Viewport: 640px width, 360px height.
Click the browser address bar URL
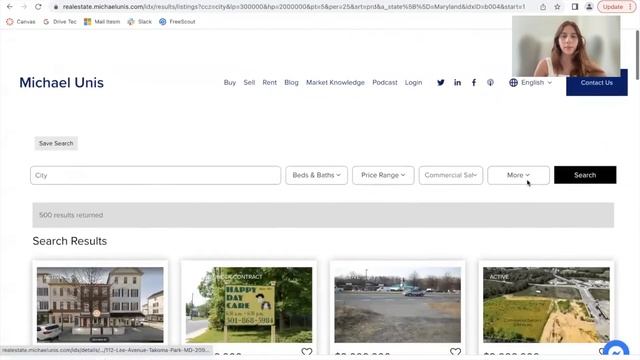pyautogui.click(x=294, y=7)
